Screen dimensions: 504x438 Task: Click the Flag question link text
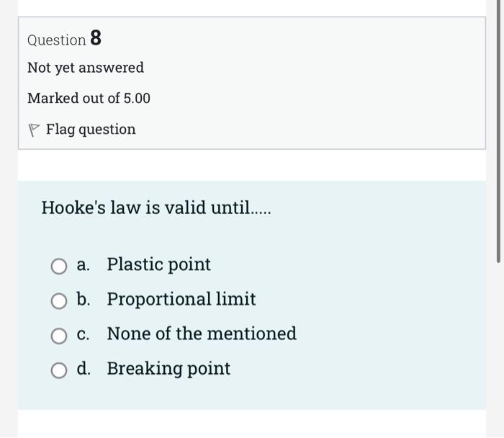(91, 130)
